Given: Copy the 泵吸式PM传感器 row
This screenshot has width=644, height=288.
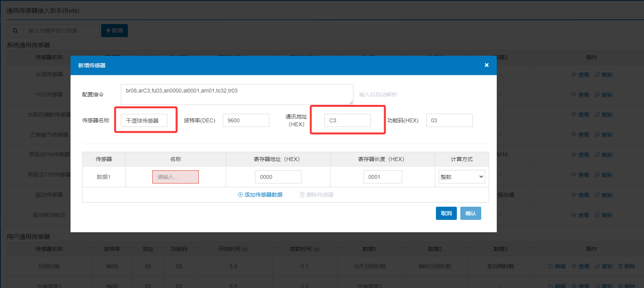Looking at the screenshot, I should click(x=604, y=155).
